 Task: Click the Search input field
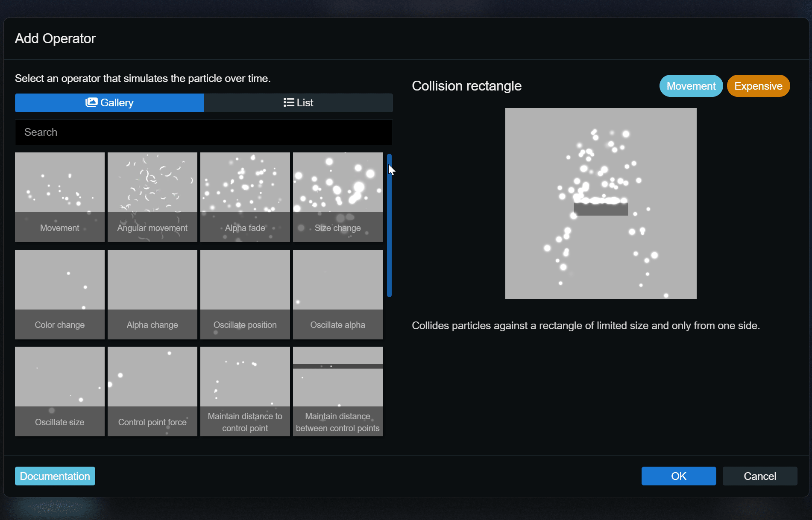coord(204,132)
